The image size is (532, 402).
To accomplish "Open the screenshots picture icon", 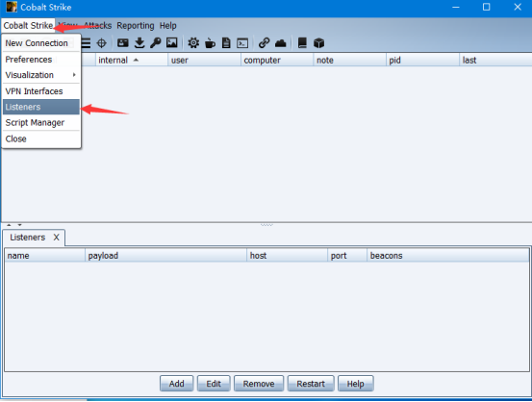I will [x=172, y=42].
